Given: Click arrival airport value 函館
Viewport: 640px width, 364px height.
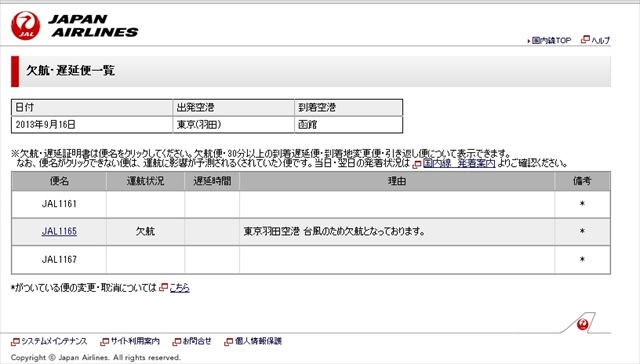Looking at the screenshot, I should click(x=308, y=124).
